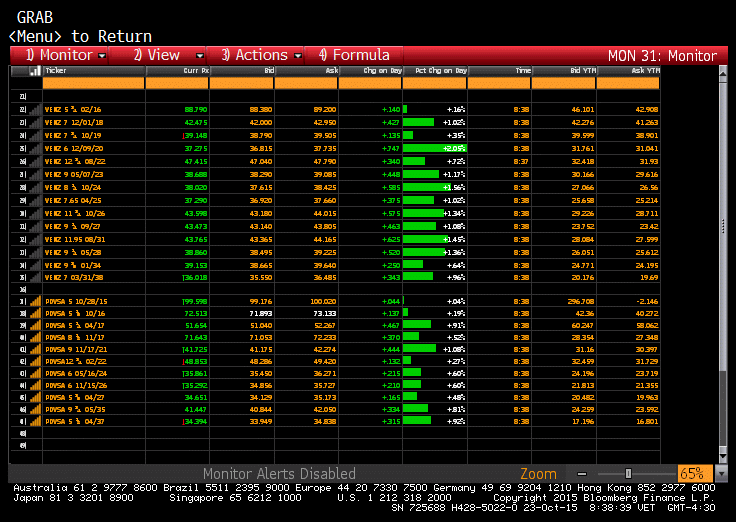Click orange filter field under Chg on Day
The height and width of the screenshot is (522, 736).
pyautogui.click(x=370, y=84)
